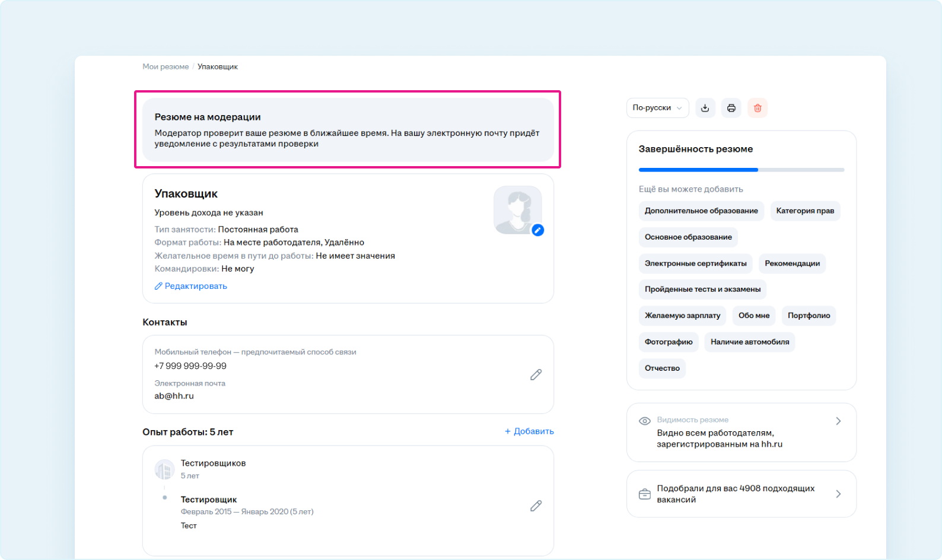
Task: Go to Мои резюме breadcrumb
Action: pyautogui.click(x=166, y=66)
